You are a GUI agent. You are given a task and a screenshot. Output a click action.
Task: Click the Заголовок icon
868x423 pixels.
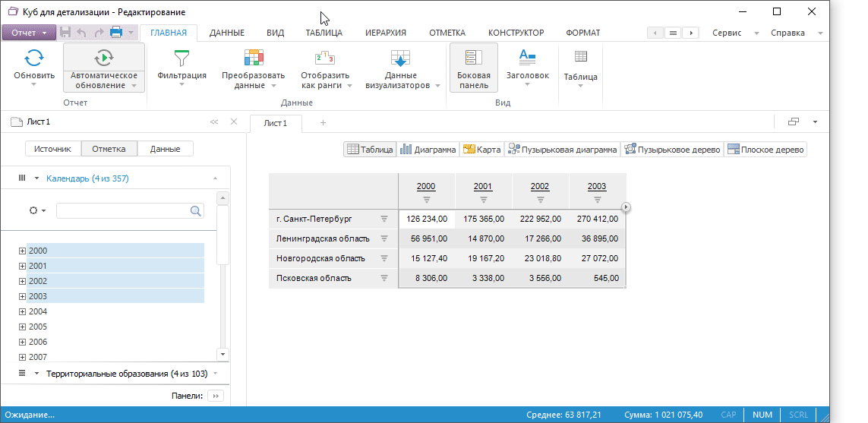pyautogui.click(x=527, y=56)
